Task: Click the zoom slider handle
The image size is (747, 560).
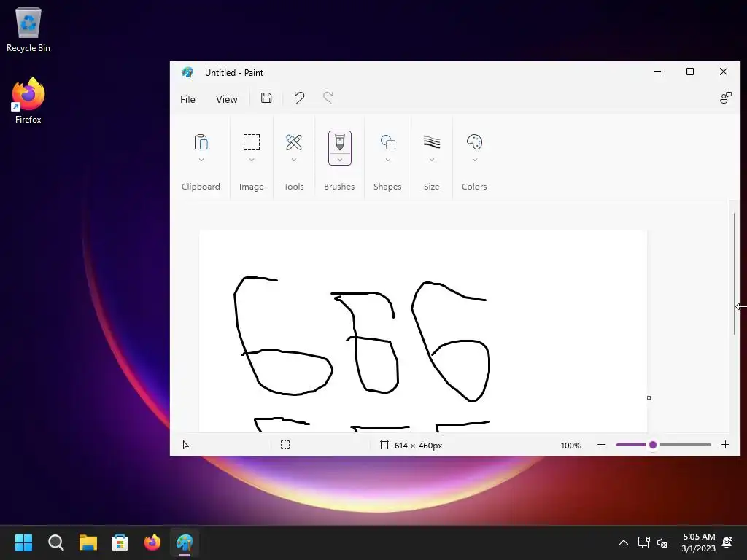Action: pyautogui.click(x=653, y=445)
